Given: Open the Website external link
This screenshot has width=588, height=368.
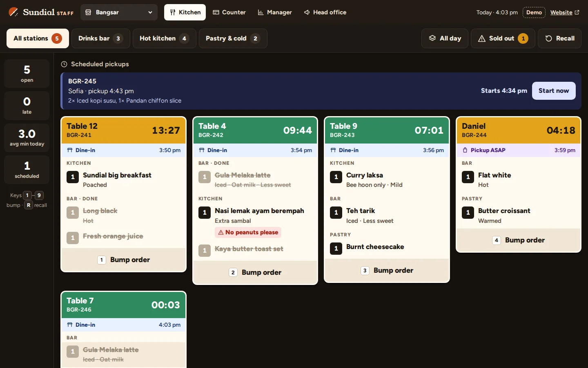Looking at the screenshot, I should 565,12.
